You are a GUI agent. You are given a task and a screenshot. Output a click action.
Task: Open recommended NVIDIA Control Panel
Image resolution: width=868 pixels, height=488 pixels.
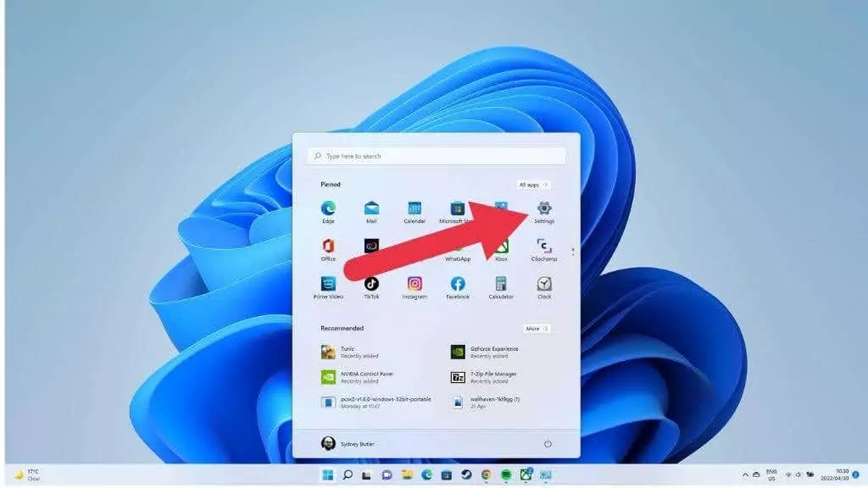(357, 377)
